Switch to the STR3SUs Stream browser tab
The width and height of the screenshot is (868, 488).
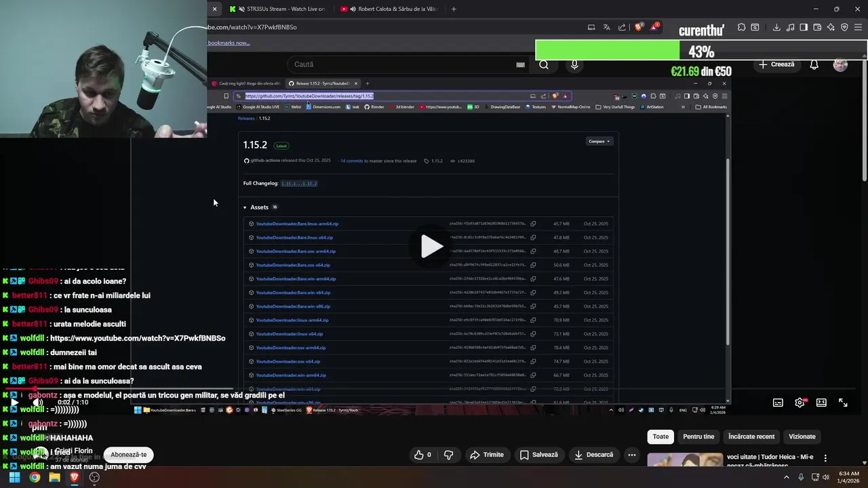(x=278, y=9)
